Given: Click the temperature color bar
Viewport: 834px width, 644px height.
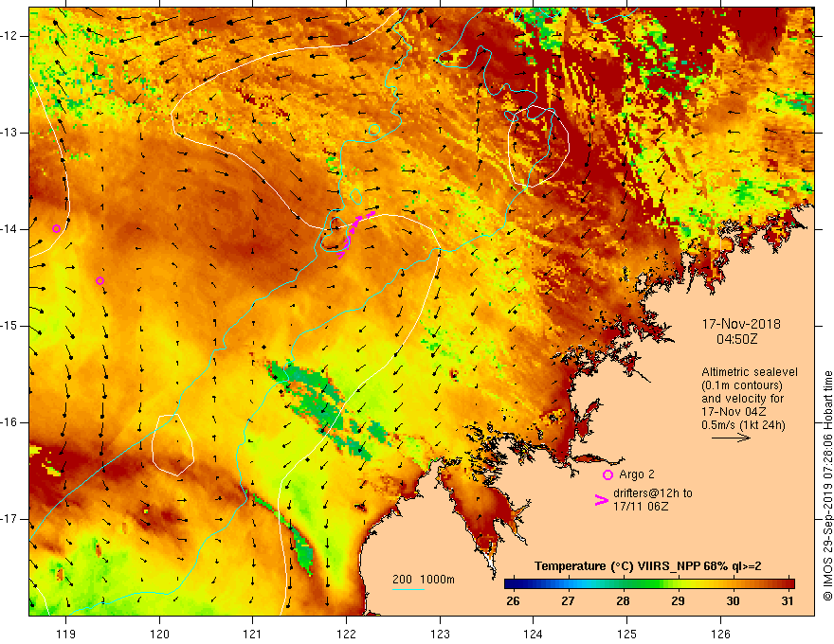Looking at the screenshot, I should click(649, 584).
